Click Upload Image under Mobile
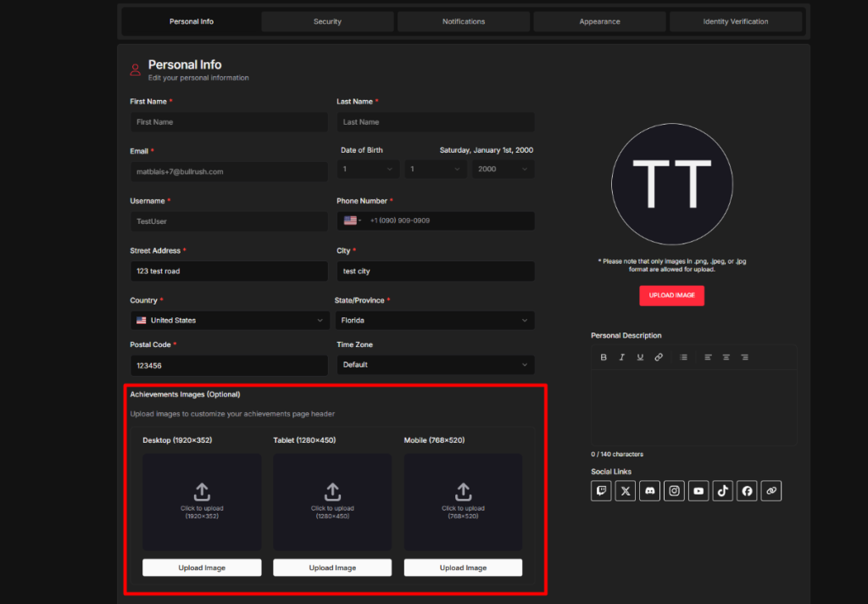The width and height of the screenshot is (868, 604). tap(464, 568)
